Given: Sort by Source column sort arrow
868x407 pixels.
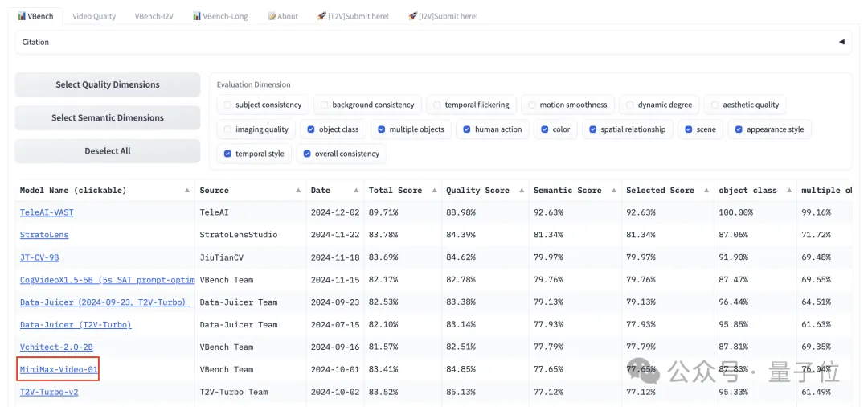Looking at the screenshot, I should (x=297, y=191).
